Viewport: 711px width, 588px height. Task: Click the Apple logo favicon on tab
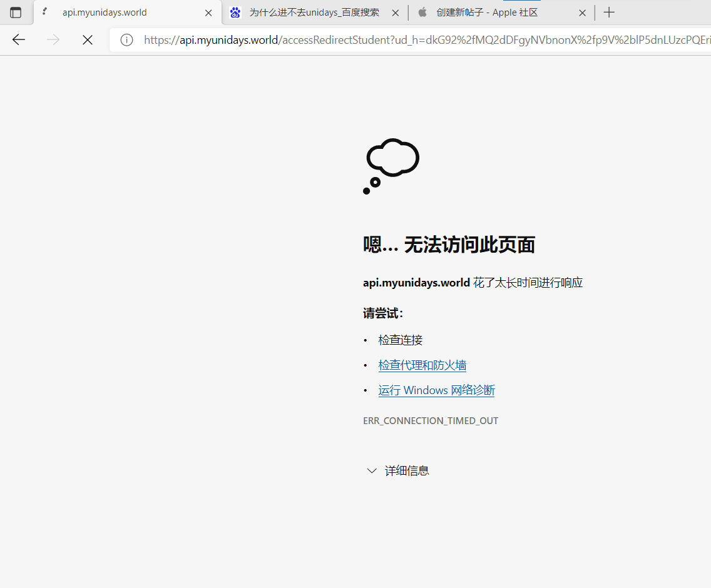point(422,13)
